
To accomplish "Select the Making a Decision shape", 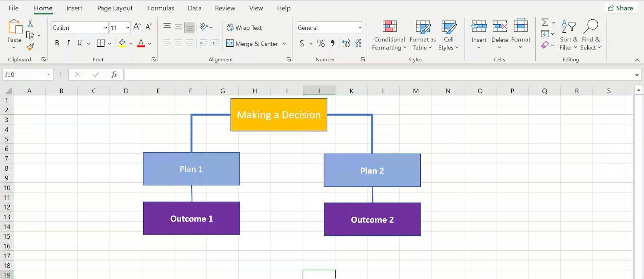I will click(x=279, y=115).
